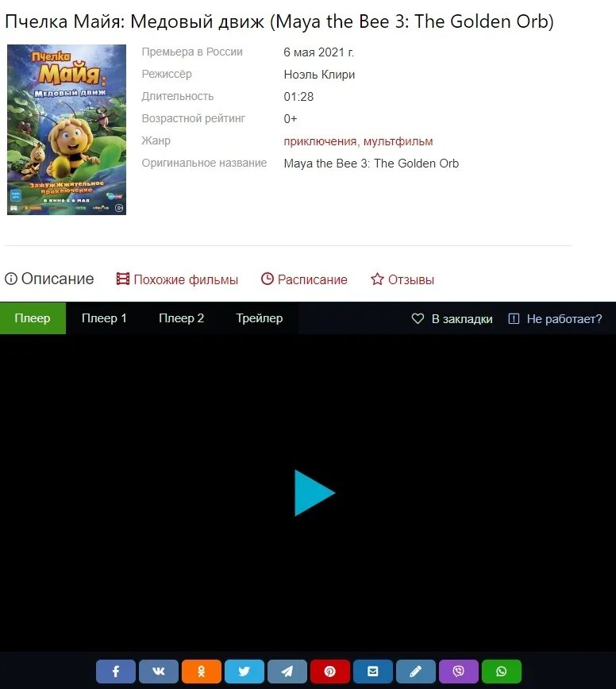616x689 pixels.
Task: Share via Telegram
Action: (287, 671)
